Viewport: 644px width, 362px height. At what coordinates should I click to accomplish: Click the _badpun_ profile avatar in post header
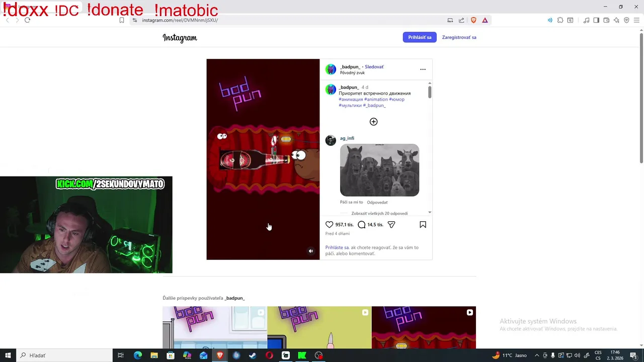(x=331, y=69)
